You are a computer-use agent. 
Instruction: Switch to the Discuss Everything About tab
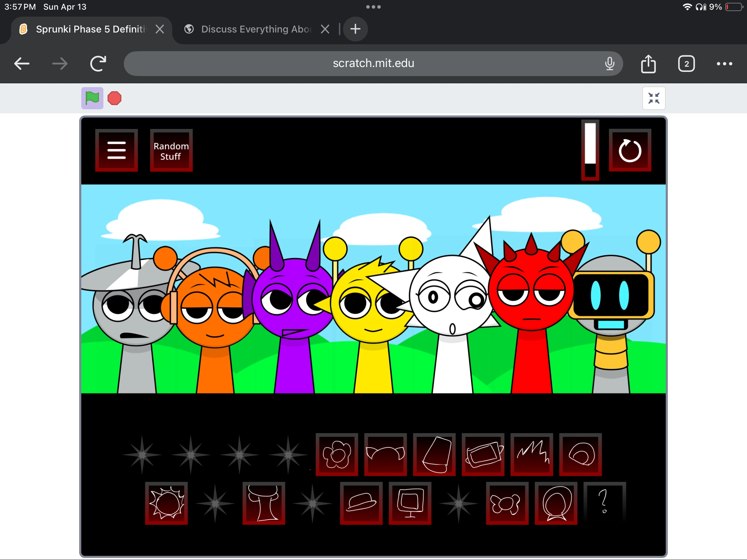(256, 29)
